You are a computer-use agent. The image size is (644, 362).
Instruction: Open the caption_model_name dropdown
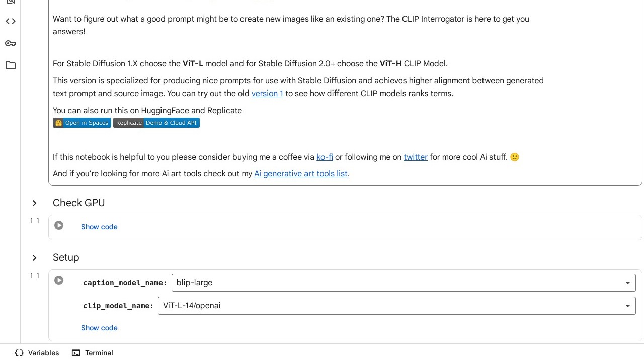click(x=403, y=283)
